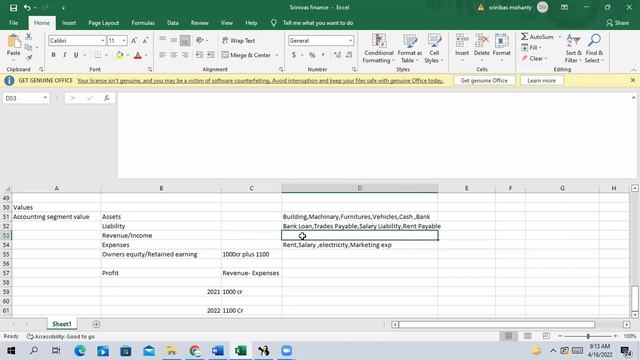Viewport: 640px width, 360px height.
Task: Switch to the Page Layout ribbon tab
Action: (104, 23)
